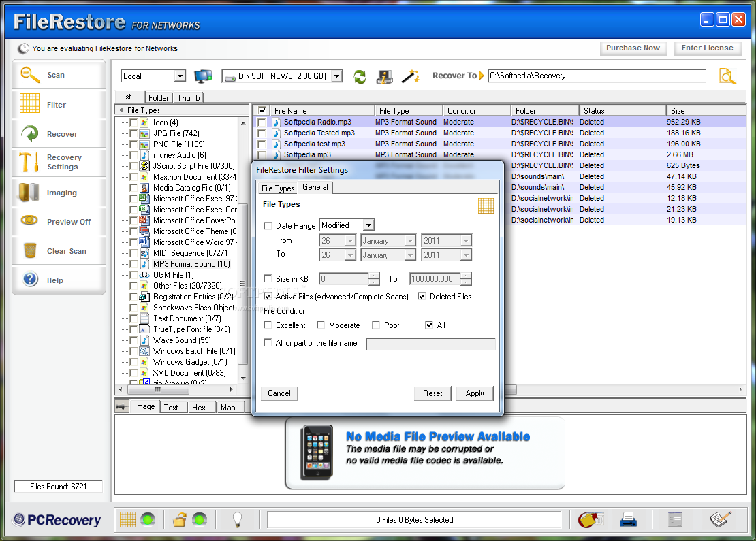Click the printer icon in bottom bar
Image resolution: width=756 pixels, height=541 pixels.
point(628,519)
